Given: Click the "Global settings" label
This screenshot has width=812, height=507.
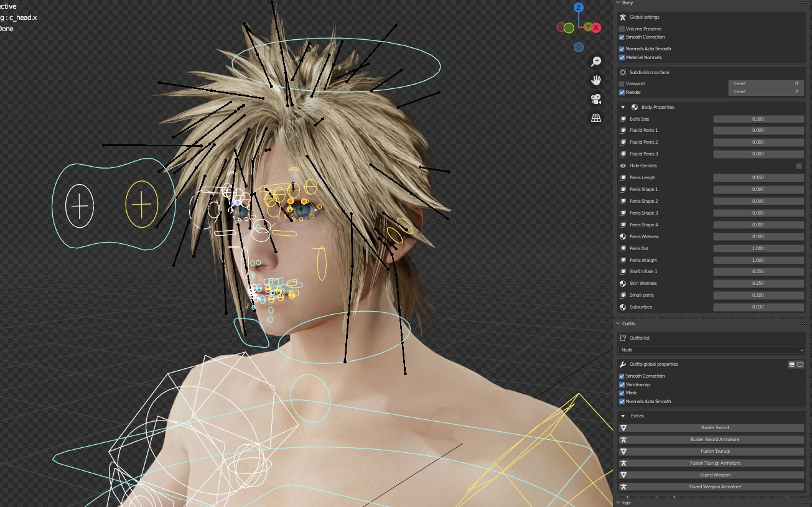Looking at the screenshot, I should tap(644, 17).
